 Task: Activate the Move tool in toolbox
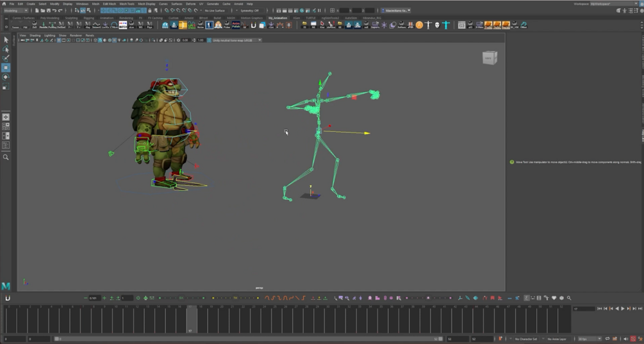tap(6, 67)
